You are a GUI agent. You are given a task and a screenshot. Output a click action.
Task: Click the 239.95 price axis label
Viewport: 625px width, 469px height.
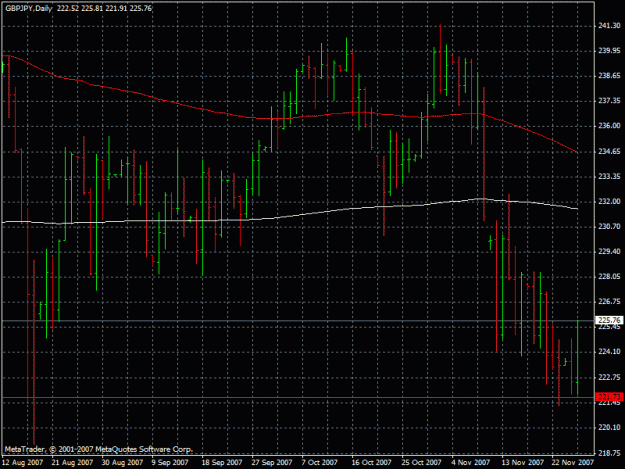coord(609,51)
